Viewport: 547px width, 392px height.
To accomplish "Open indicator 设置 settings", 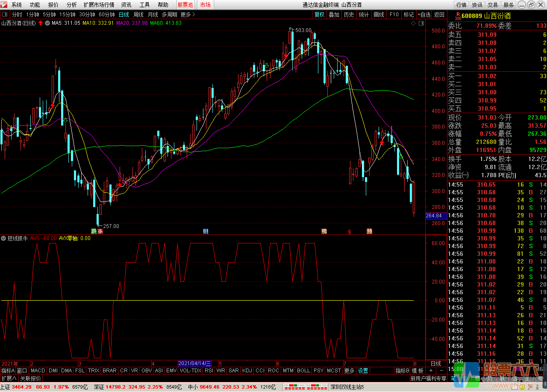I will pos(363,371).
